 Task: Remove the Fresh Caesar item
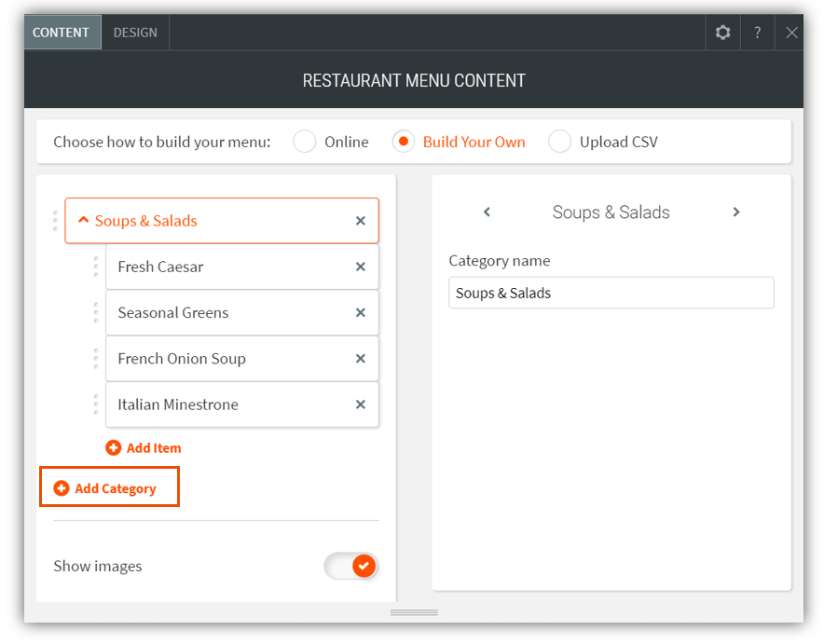361,267
